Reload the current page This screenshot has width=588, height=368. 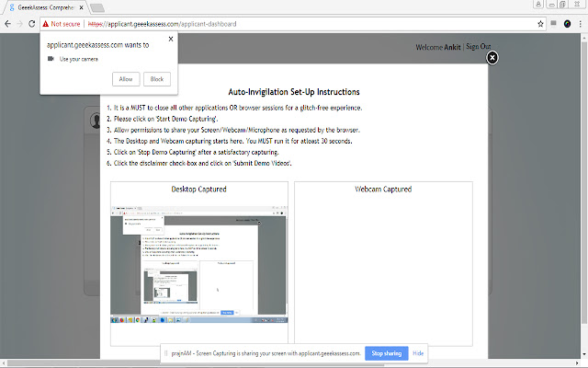(x=34, y=22)
